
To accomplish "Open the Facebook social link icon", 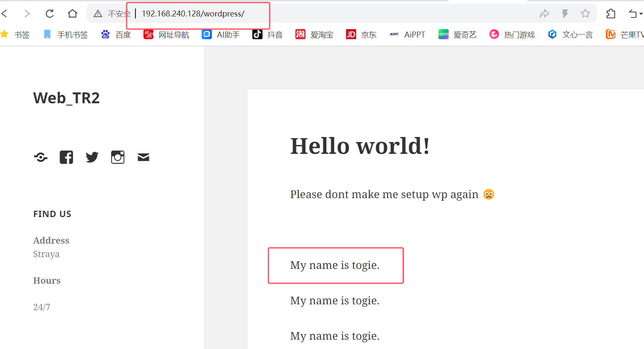I will 66,157.
